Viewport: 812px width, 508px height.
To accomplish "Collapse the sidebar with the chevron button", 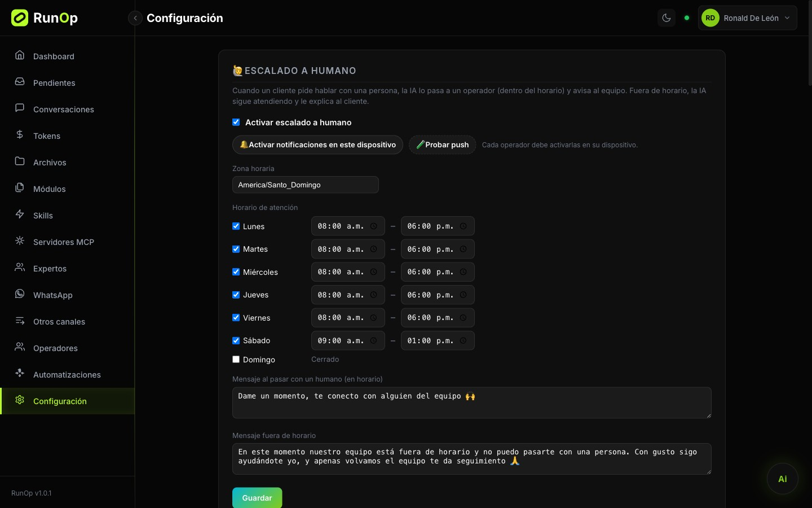I will coord(135,18).
